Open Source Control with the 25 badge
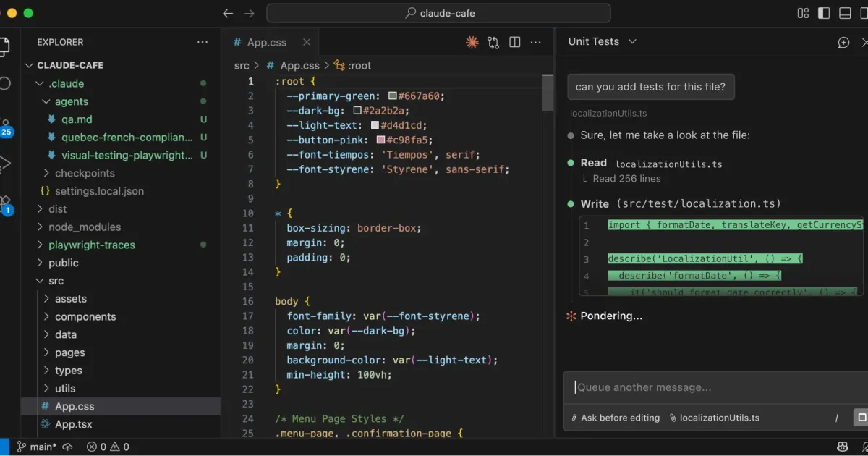Image resolution: width=868 pixels, height=456 pixels. click(6, 127)
